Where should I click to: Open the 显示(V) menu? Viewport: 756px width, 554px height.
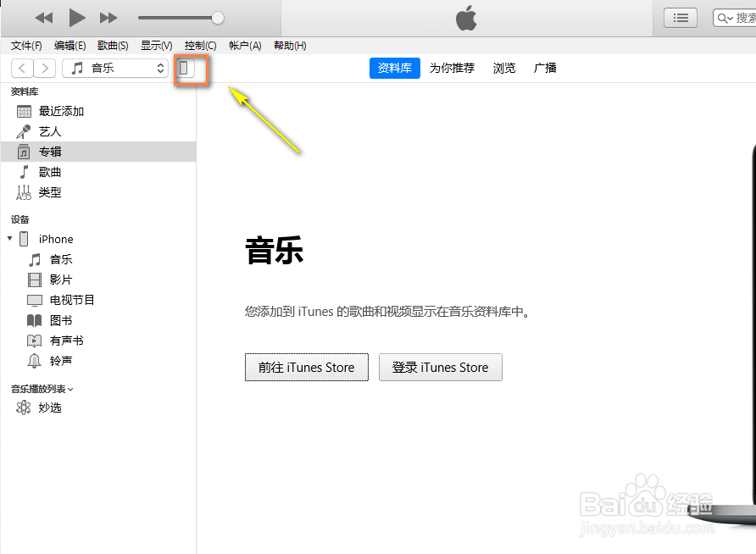tap(156, 45)
